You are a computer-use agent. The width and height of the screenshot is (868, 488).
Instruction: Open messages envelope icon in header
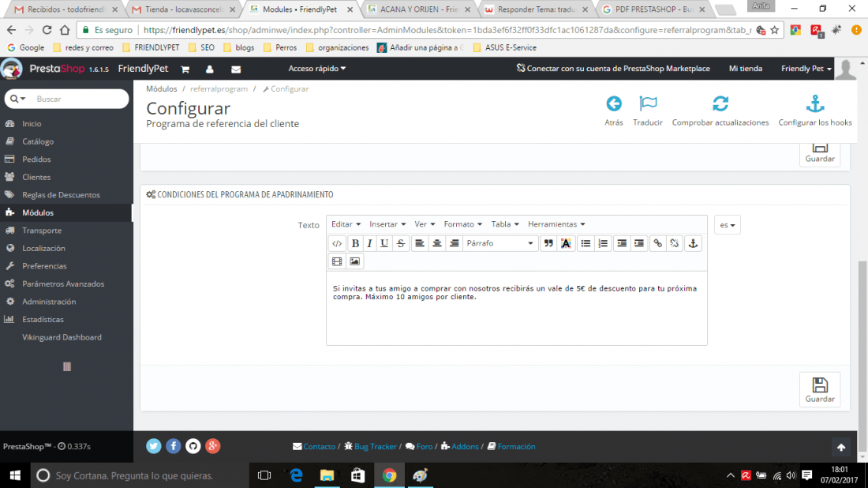pyautogui.click(x=236, y=69)
